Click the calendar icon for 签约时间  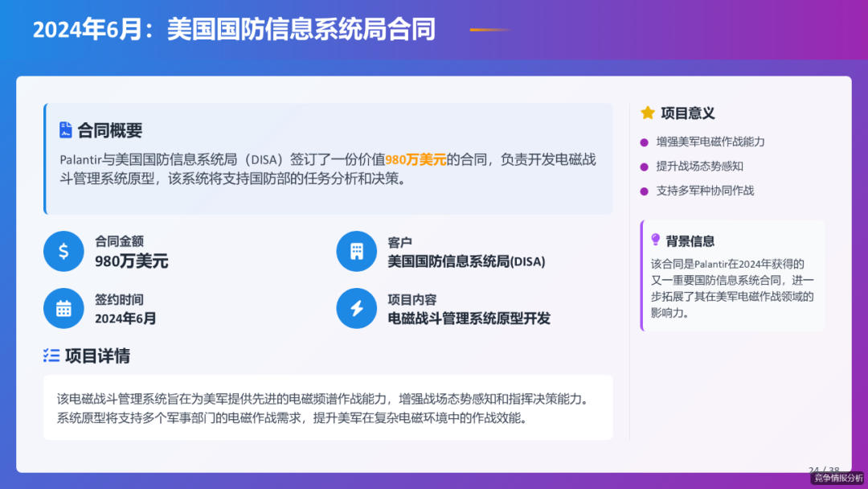(63, 309)
